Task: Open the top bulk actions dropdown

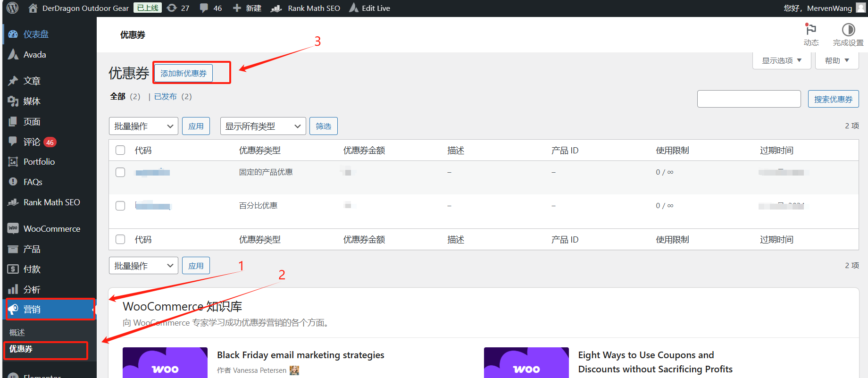Action: (143, 126)
